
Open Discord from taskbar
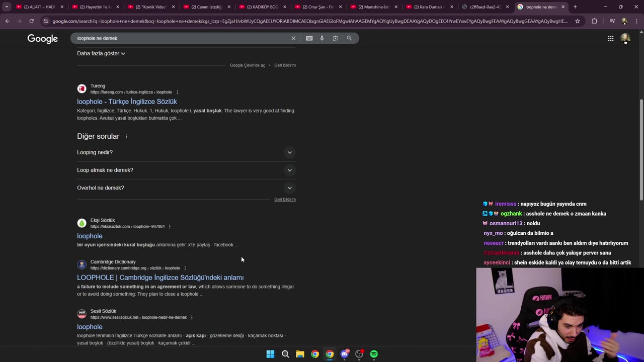pyautogui.click(x=345, y=354)
